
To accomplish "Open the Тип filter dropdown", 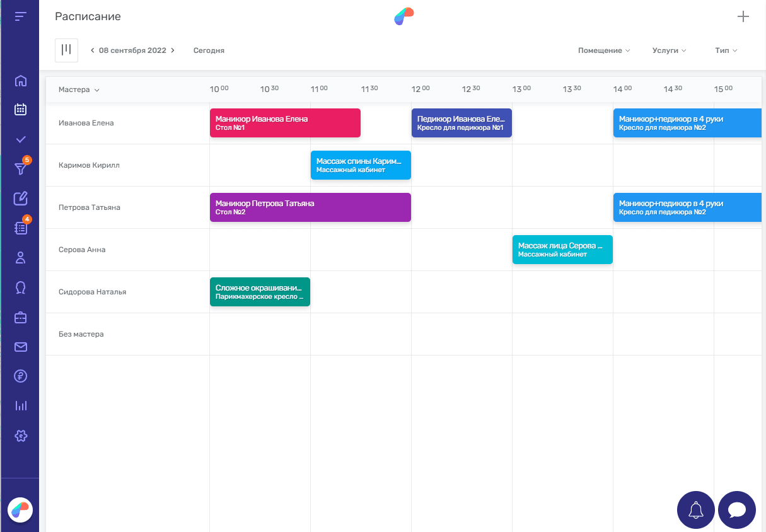I will [726, 50].
